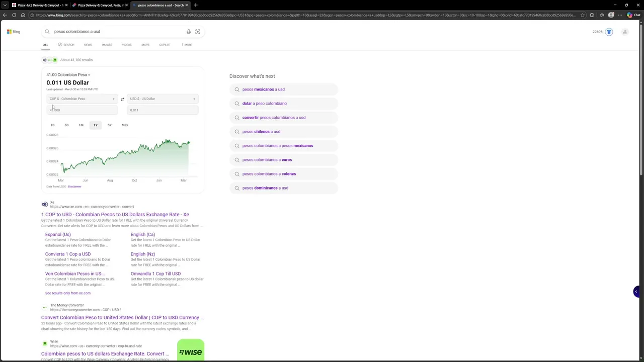Switch to the SEARCH tab
The width and height of the screenshot is (644, 362).
click(66, 45)
